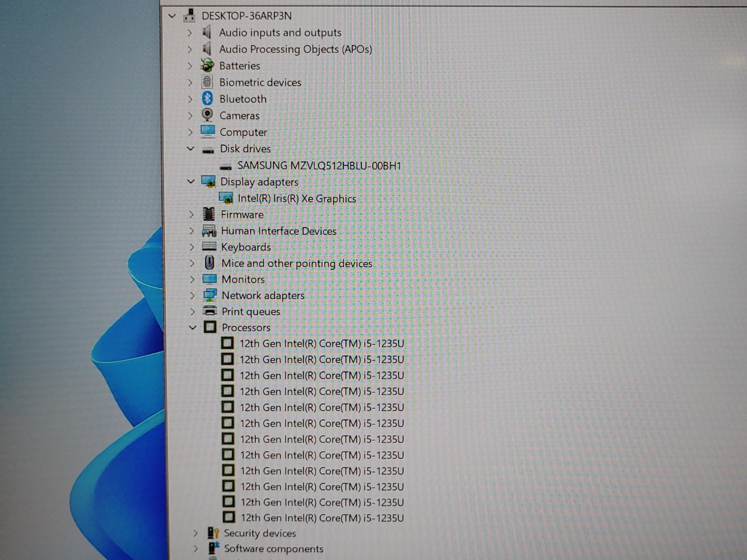Click the Bluetooth device category icon
Screen dimensions: 747x560
click(x=207, y=99)
